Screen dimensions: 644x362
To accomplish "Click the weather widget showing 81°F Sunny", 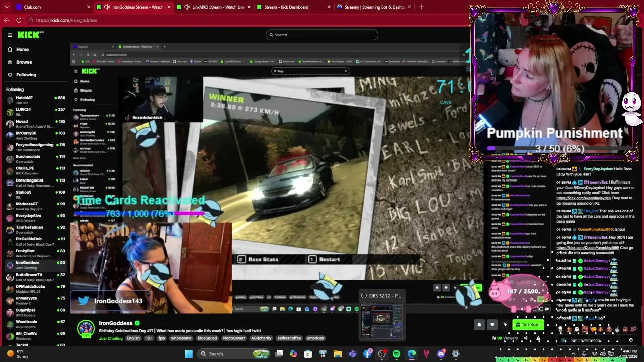I will (18, 354).
